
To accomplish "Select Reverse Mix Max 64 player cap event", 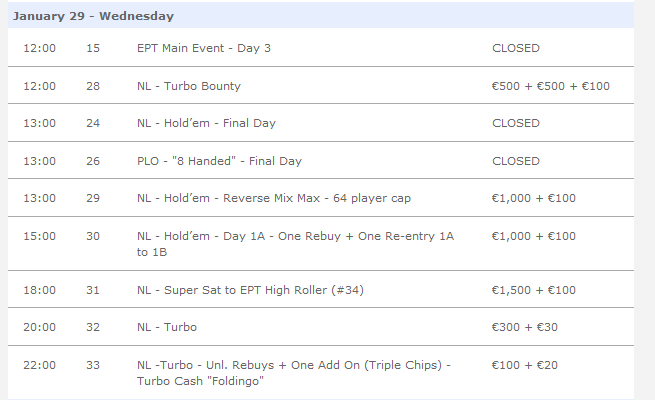I will click(274, 198).
